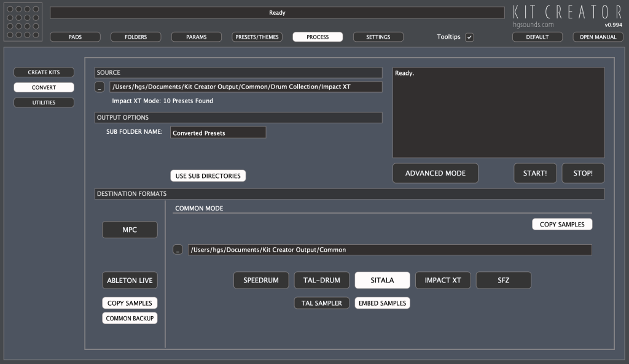Select CREATE KITS in sidebar
629x364 pixels.
(44, 72)
